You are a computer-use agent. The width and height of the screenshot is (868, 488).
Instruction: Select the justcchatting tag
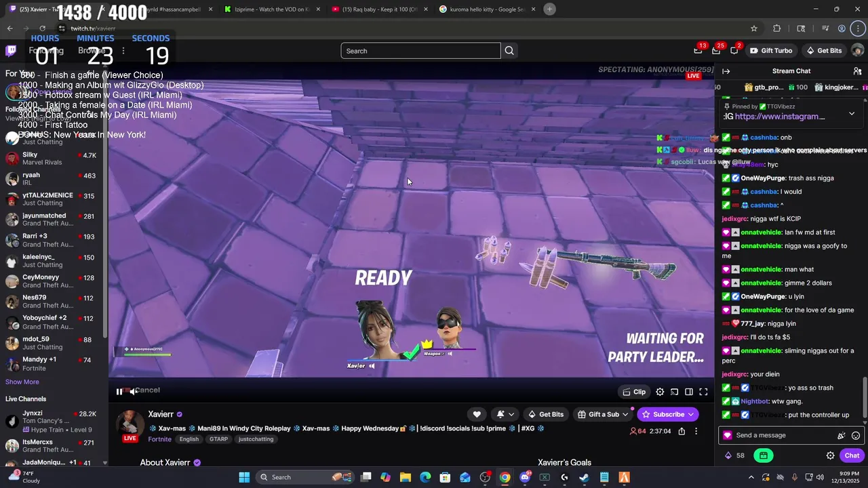point(256,439)
